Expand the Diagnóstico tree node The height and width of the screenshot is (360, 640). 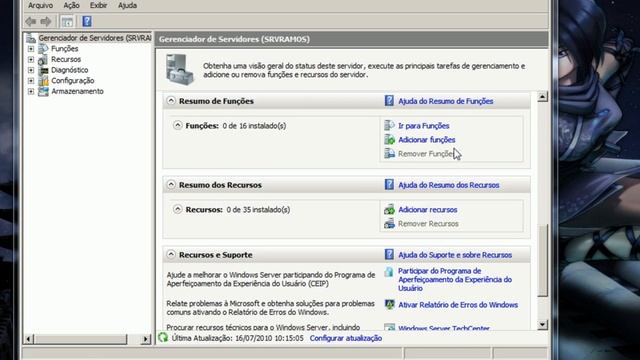tap(31, 70)
